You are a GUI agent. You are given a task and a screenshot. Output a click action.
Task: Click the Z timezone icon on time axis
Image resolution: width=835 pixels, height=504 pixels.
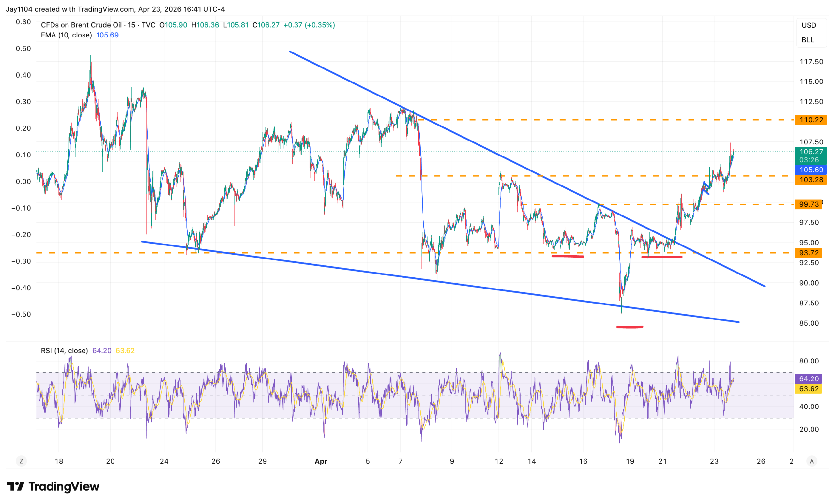[21, 461]
